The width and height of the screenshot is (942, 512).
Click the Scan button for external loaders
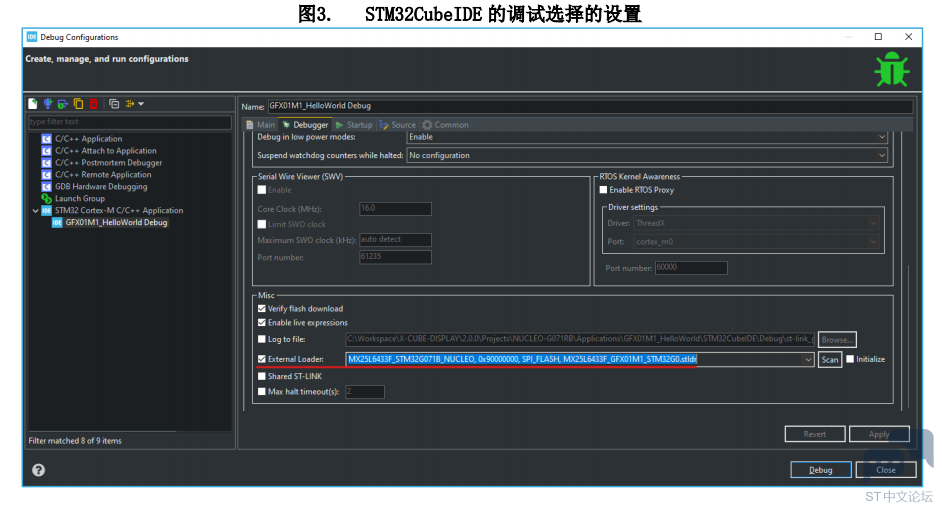pyautogui.click(x=830, y=359)
